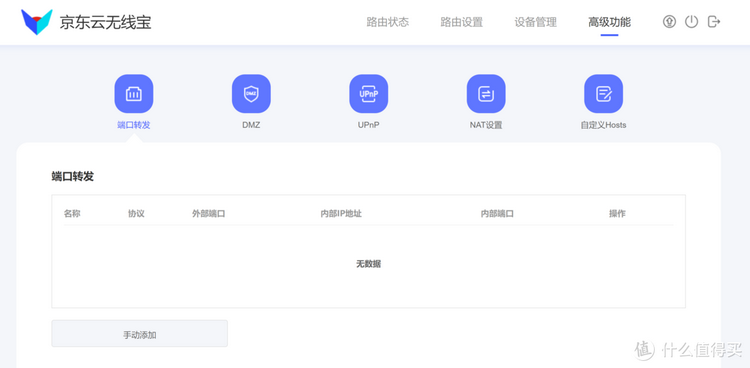The width and height of the screenshot is (750, 368).
Task: Click the DMZ text label
Action: [x=251, y=125]
